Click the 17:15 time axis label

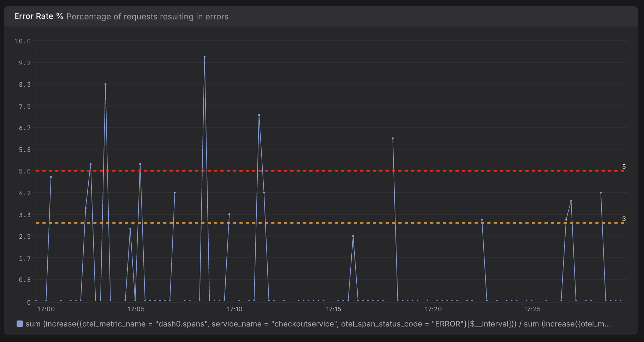coord(333,309)
